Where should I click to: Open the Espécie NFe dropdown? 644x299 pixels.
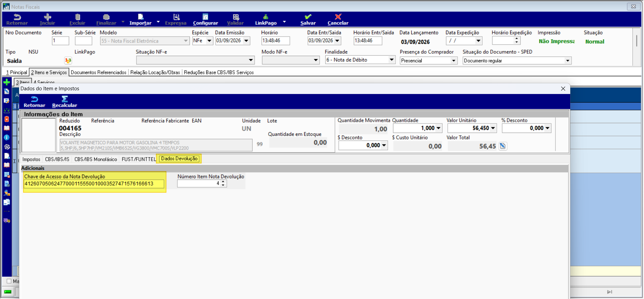click(x=209, y=41)
